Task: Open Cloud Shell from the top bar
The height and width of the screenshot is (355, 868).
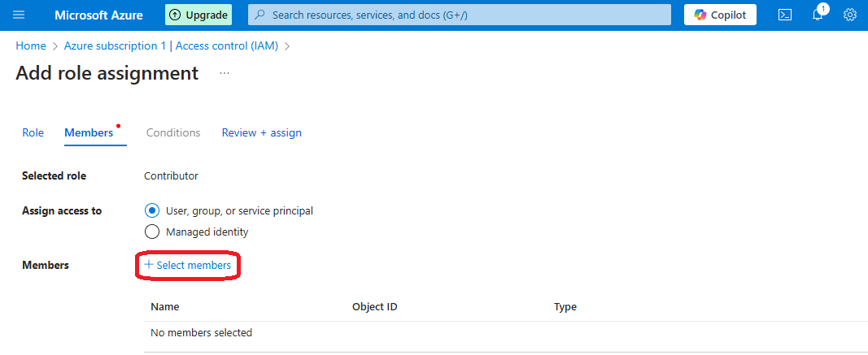Action: tap(785, 15)
